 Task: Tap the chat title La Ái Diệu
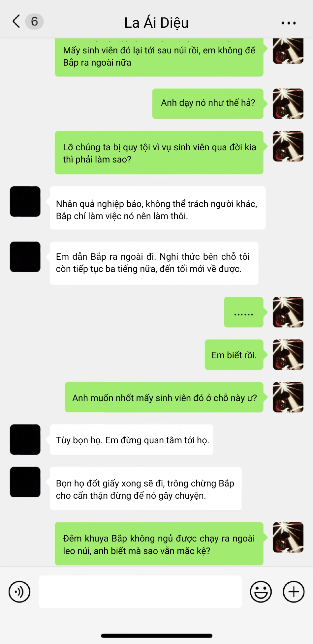[x=156, y=23]
